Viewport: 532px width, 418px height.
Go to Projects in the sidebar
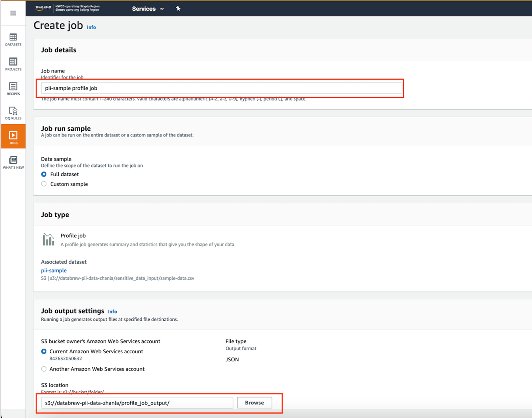point(13,64)
